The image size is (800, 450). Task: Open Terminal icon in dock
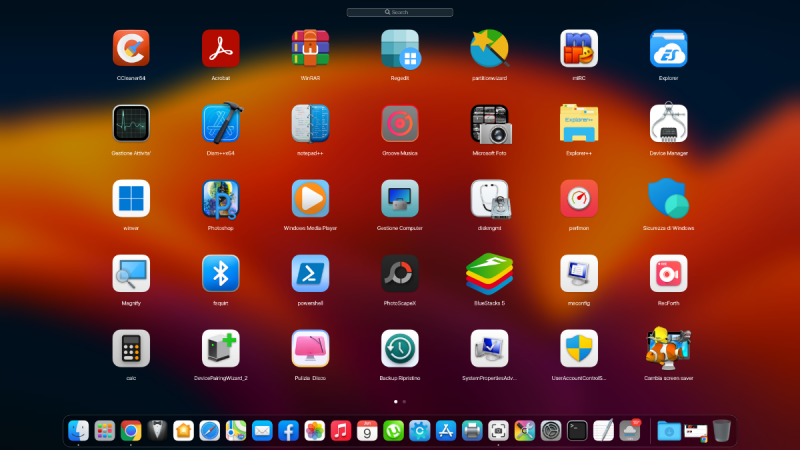click(x=577, y=431)
